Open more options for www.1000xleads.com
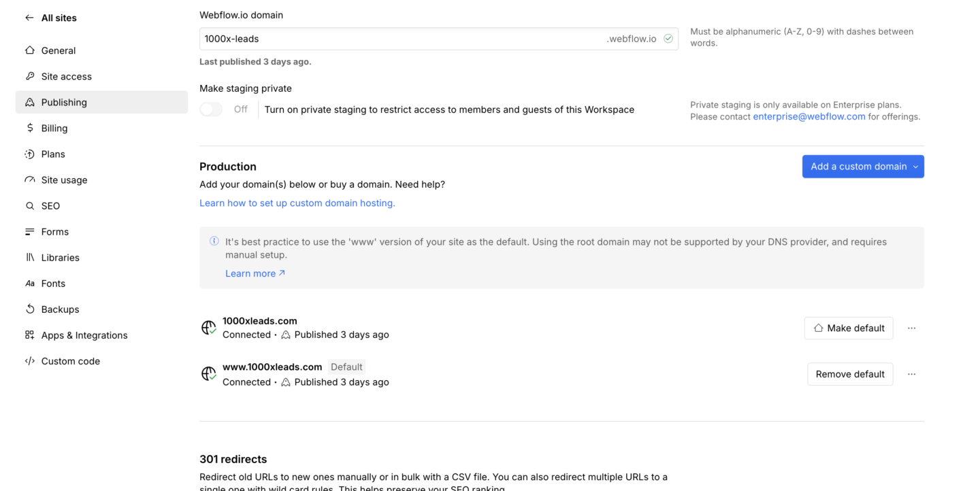 click(x=911, y=374)
